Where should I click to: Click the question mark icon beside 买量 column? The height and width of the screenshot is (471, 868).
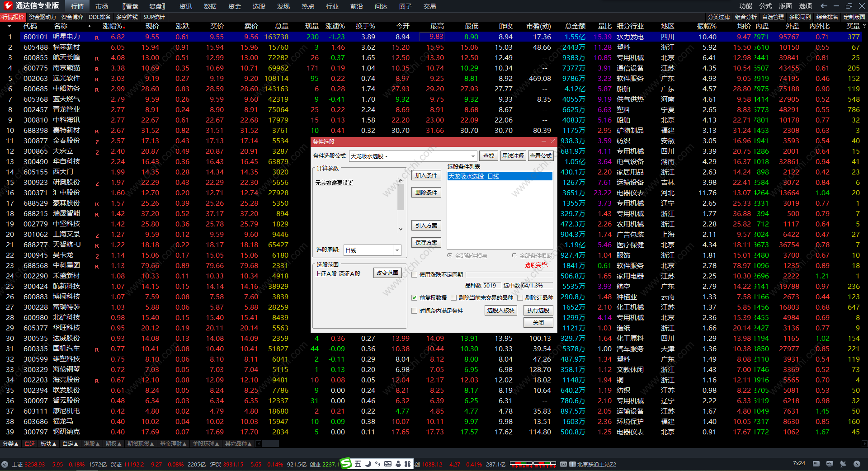pyautogui.click(x=864, y=26)
